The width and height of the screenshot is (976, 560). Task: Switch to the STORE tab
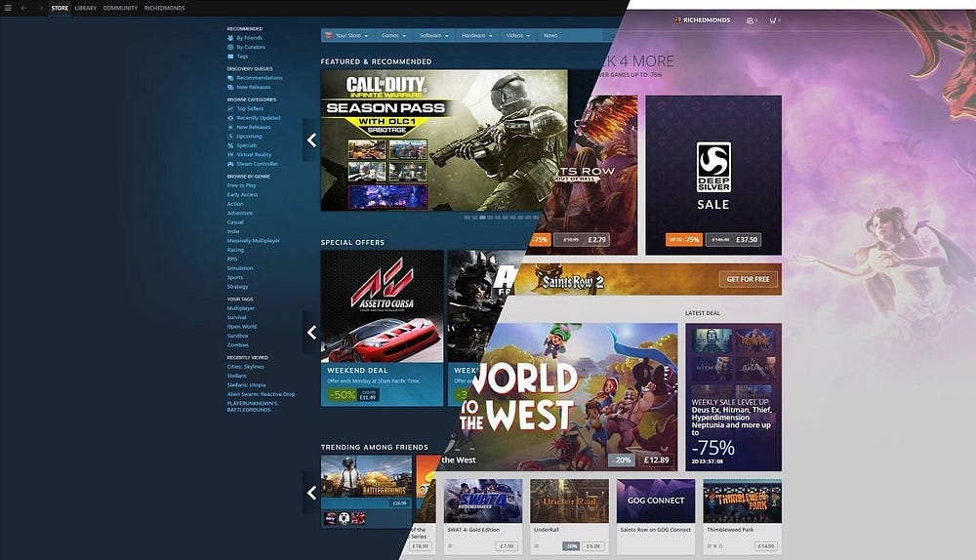pyautogui.click(x=60, y=8)
